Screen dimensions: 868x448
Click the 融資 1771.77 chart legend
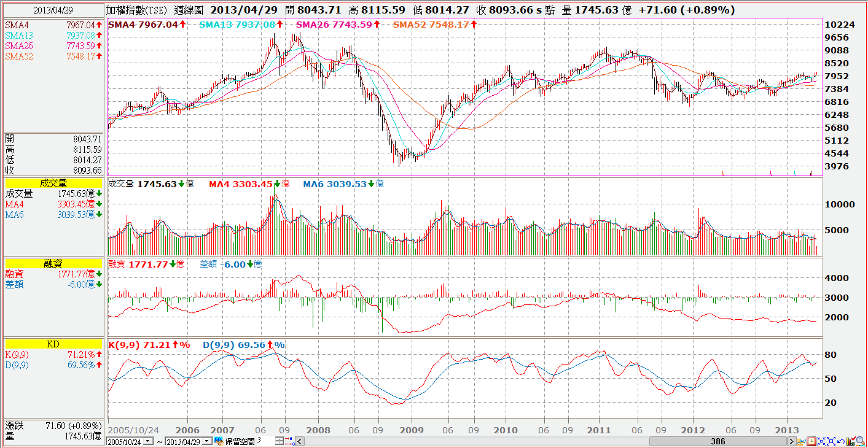tap(147, 265)
